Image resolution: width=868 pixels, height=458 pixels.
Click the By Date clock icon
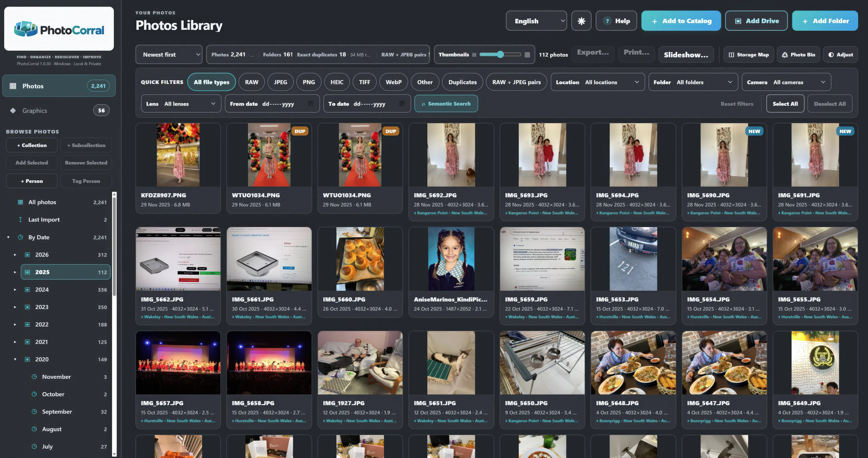[x=20, y=237]
